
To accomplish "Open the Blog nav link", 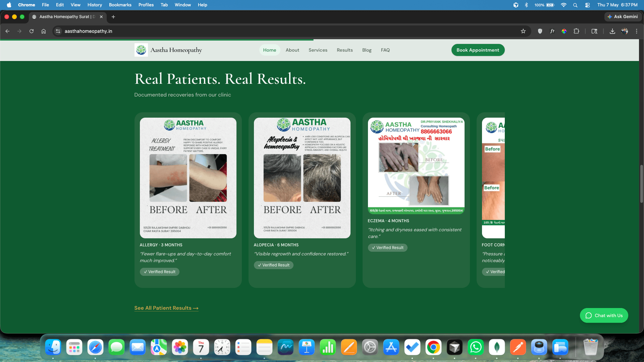I will [367, 50].
